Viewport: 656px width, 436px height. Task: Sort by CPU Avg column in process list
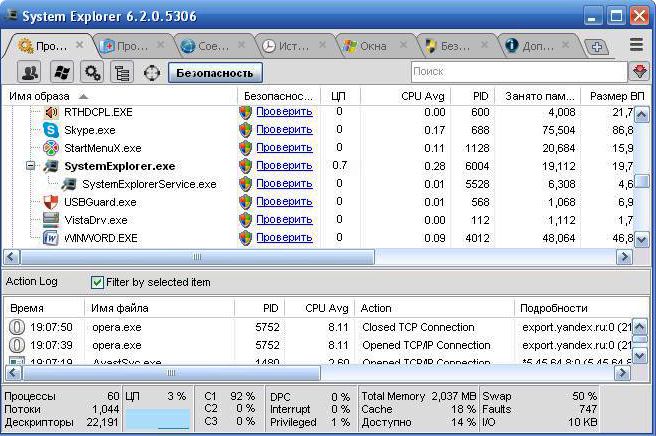[x=406, y=96]
